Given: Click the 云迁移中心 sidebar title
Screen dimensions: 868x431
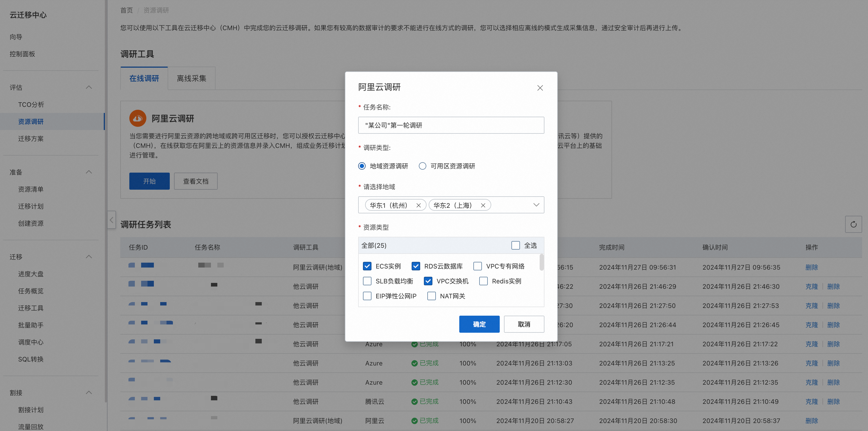Looking at the screenshot, I should (x=28, y=15).
